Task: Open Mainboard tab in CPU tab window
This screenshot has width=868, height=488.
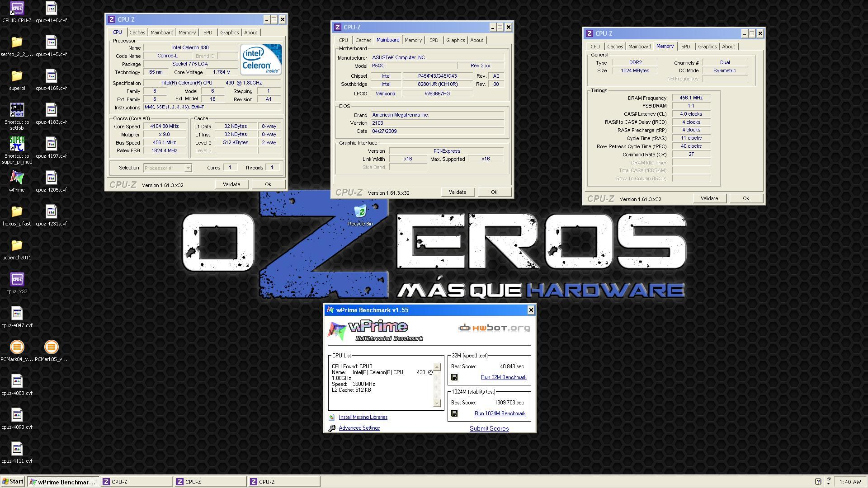Action: pos(162,33)
